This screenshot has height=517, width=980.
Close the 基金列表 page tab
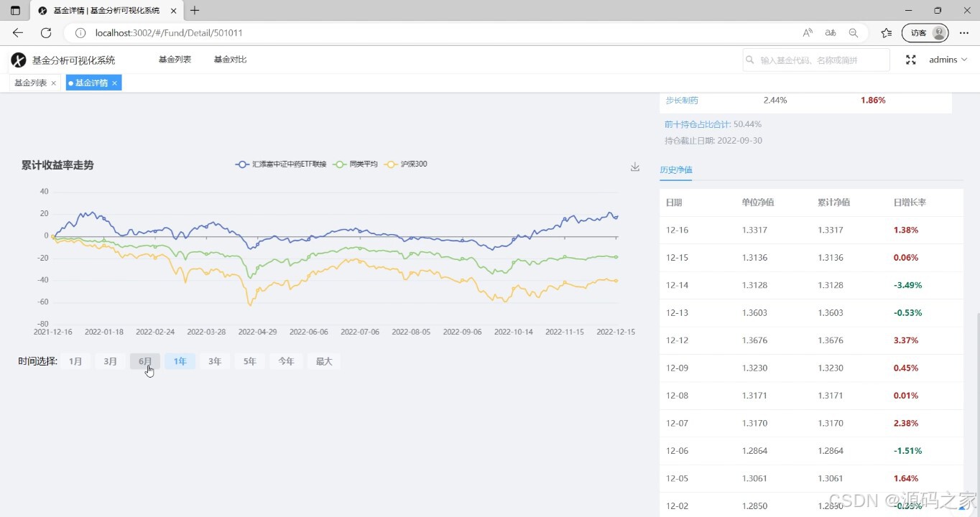coord(54,83)
